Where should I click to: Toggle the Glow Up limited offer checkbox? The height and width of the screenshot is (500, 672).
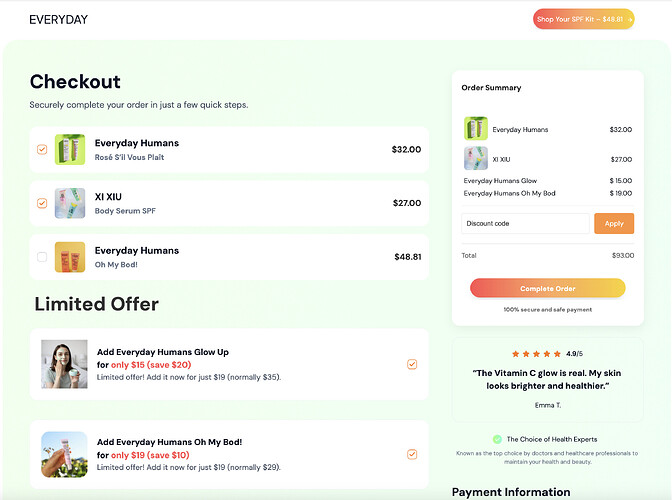point(412,364)
